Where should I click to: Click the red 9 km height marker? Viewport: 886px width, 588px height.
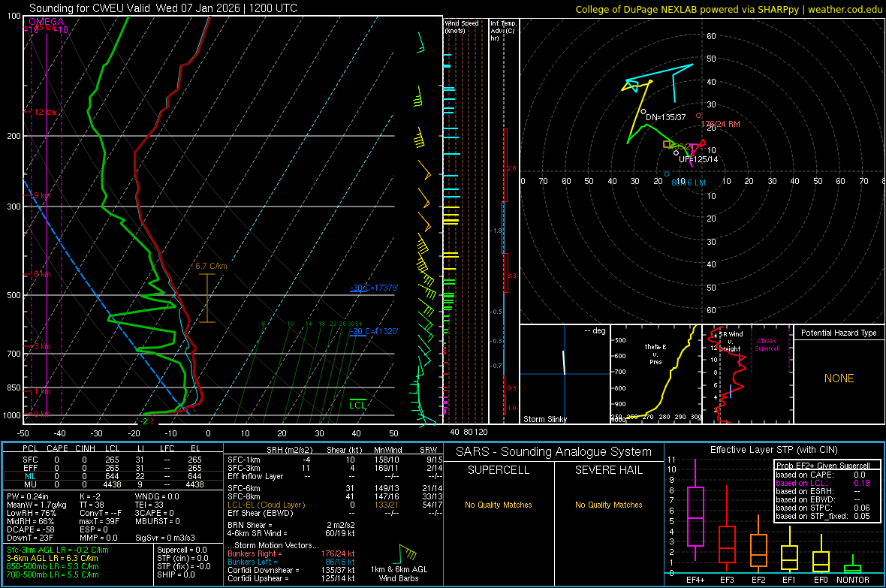click(x=42, y=195)
